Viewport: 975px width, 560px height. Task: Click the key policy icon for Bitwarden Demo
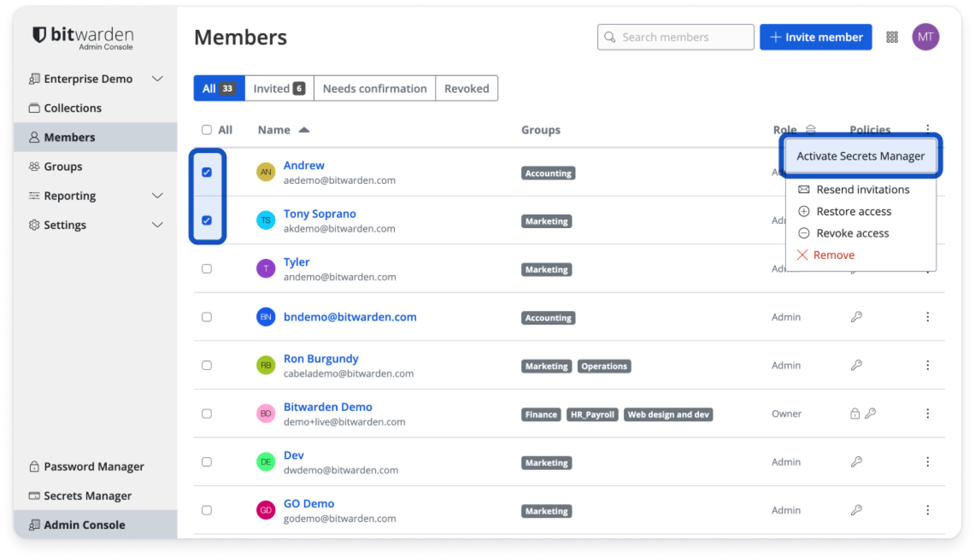click(870, 414)
